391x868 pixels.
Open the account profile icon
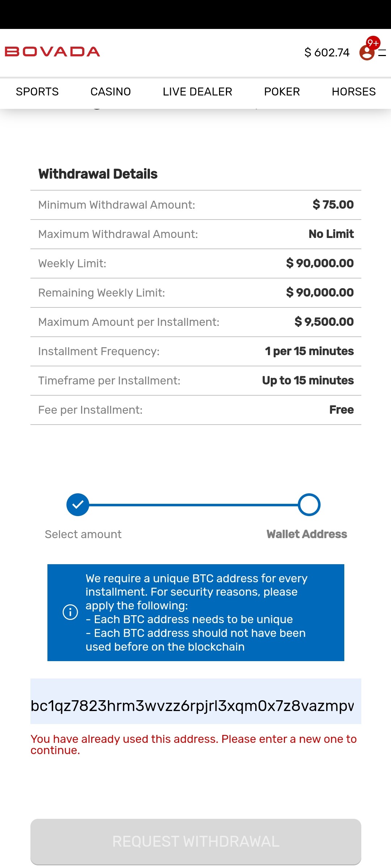pyautogui.click(x=366, y=54)
